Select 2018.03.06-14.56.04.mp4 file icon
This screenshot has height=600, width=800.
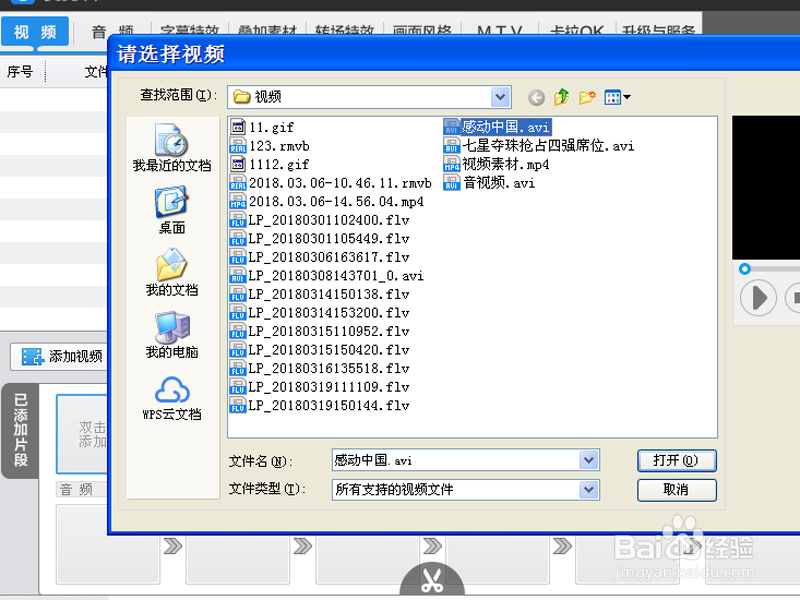tap(238, 201)
